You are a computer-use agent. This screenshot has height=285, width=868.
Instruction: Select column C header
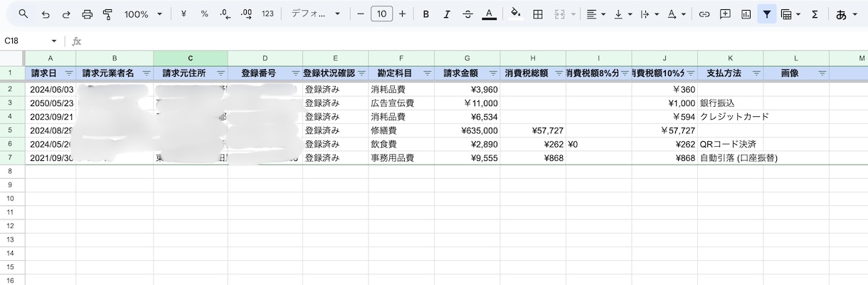tap(191, 58)
